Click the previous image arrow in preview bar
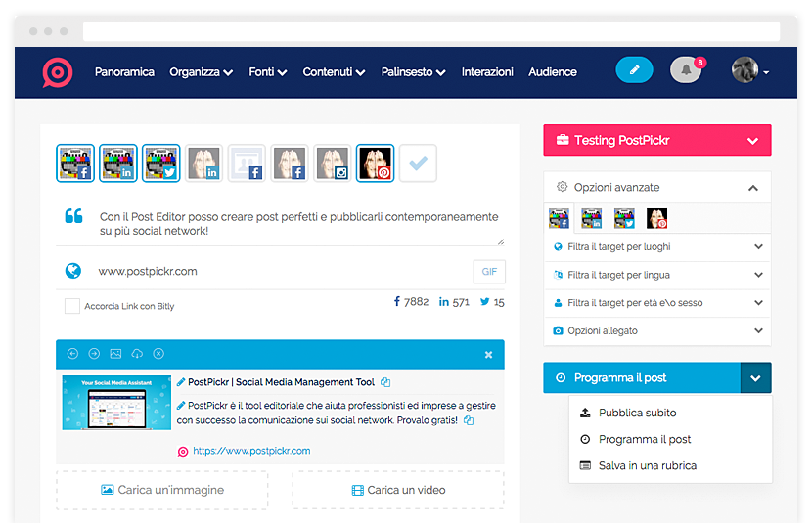812x523 pixels. [72, 353]
